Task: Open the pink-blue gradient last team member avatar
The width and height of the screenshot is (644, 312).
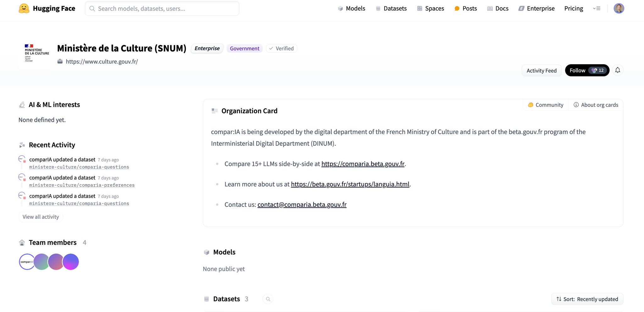Action: tap(71, 262)
